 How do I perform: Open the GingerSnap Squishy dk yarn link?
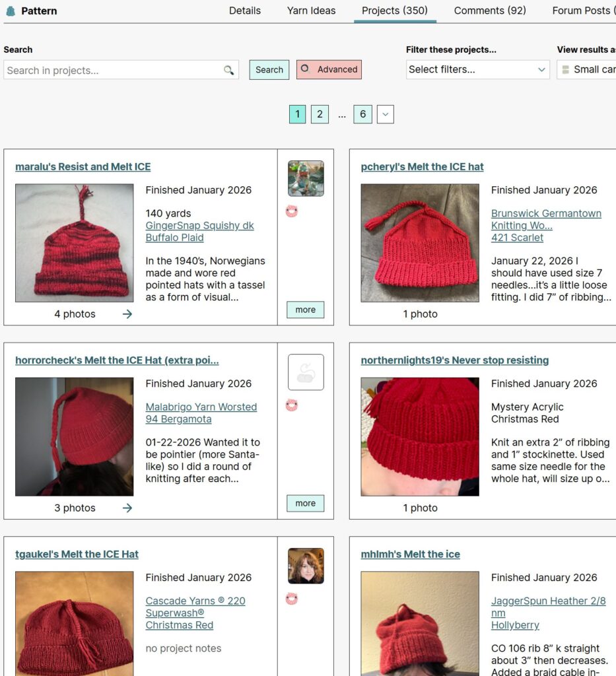199,226
